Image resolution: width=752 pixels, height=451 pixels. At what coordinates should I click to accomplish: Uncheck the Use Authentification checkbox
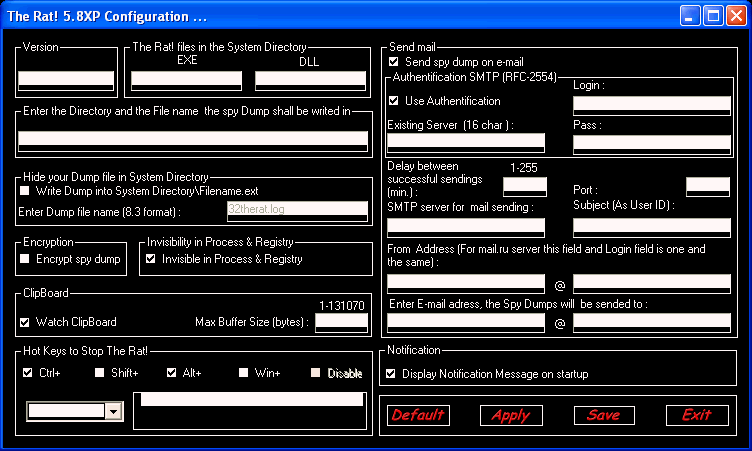(393, 101)
